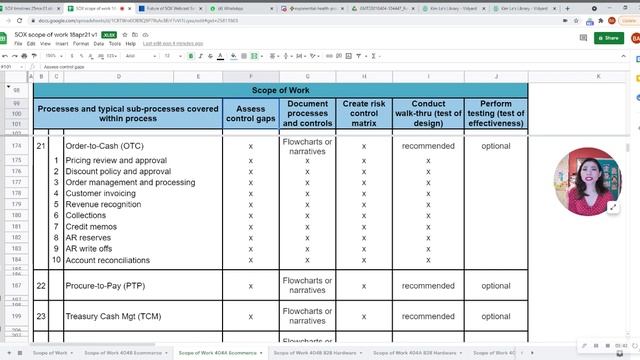Toggle italic formatting

pyautogui.click(x=200, y=56)
